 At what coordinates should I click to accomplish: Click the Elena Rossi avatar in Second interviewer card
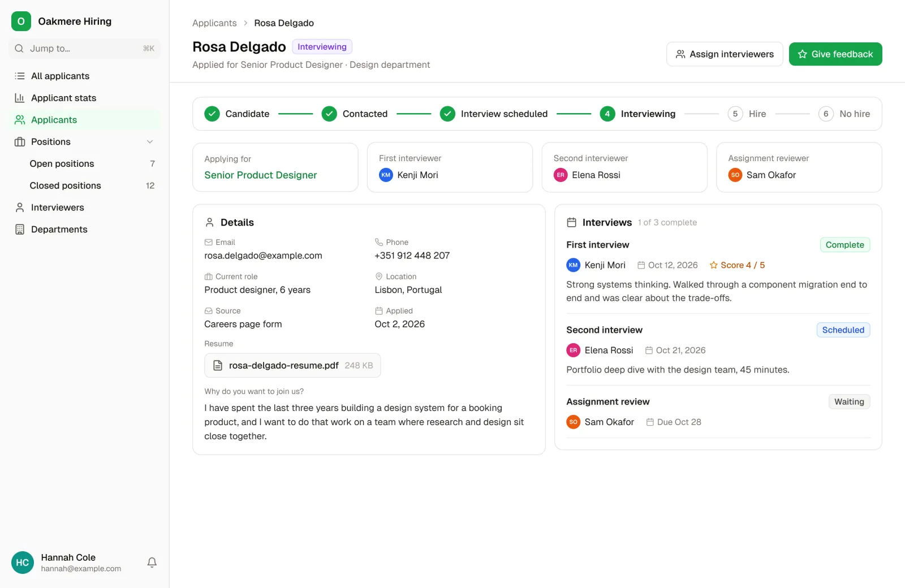[x=561, y=175]
